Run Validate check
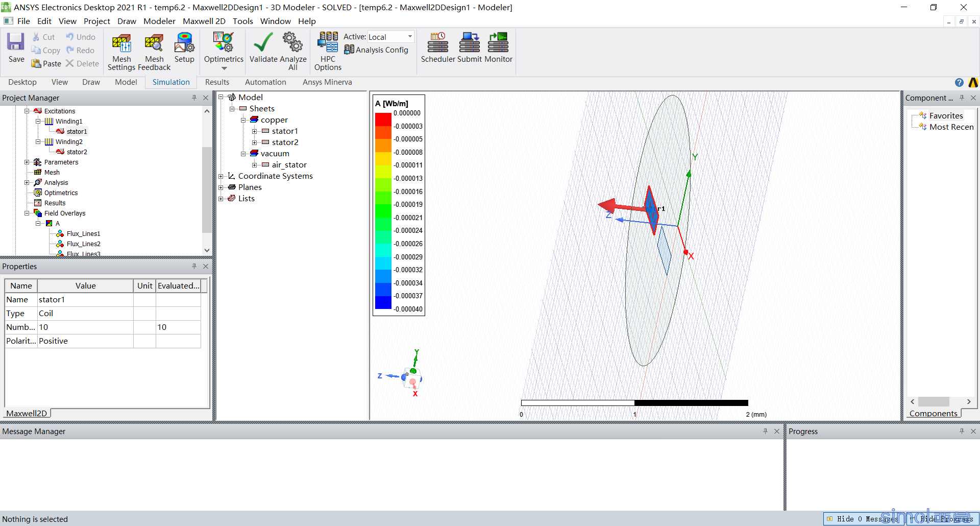This screenshot has width=980, height=526. 263,47
